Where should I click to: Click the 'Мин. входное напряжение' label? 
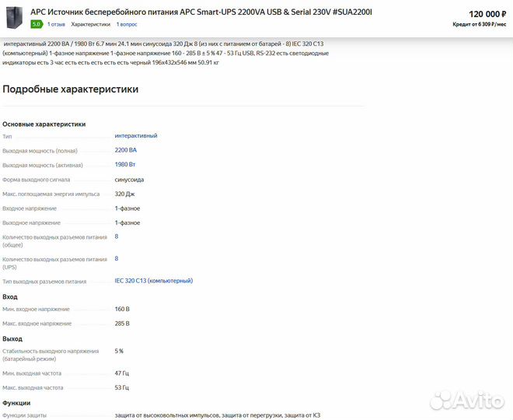[x=36, y=309]
